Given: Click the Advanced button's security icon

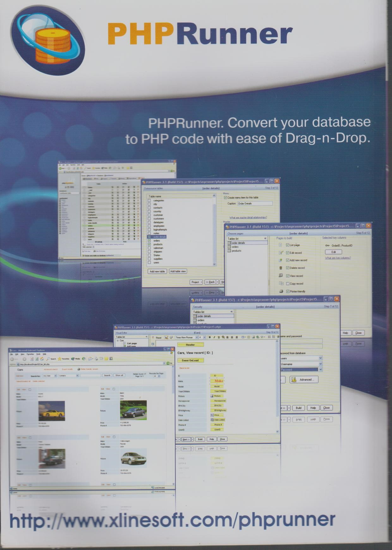Looking at the screenshot, I should pyautogui.click(x=294, y=380).
